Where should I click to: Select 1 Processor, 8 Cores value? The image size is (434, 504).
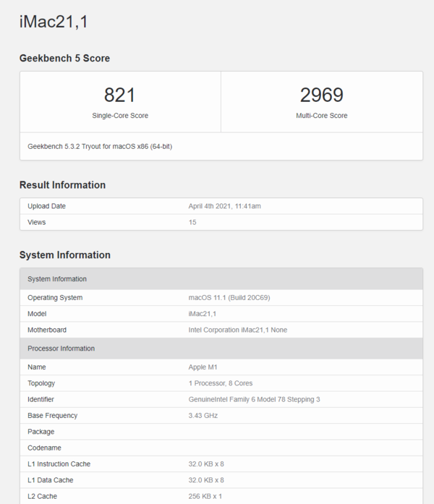coord(221,383)
